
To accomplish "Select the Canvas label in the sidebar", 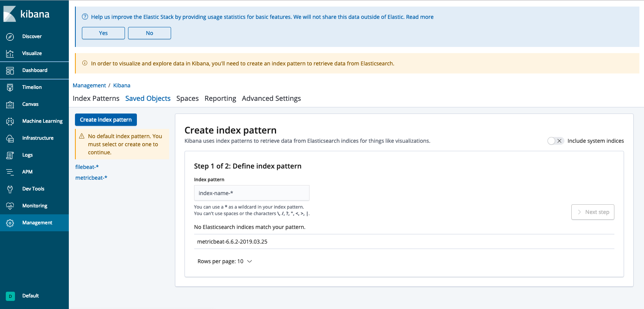I will pyautogui.click(x=30, y=104).
